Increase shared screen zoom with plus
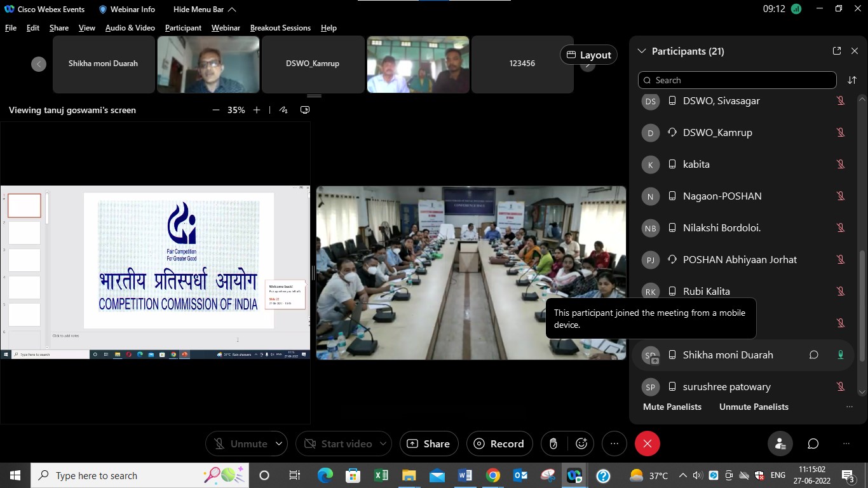This screenshot has width=868, height=488. (x=257, y=110)
